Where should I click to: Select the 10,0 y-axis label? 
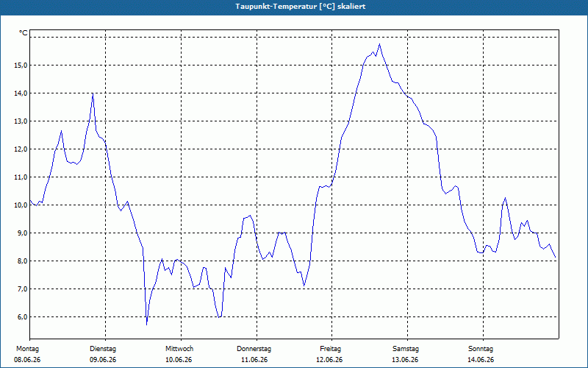(21, 205)
